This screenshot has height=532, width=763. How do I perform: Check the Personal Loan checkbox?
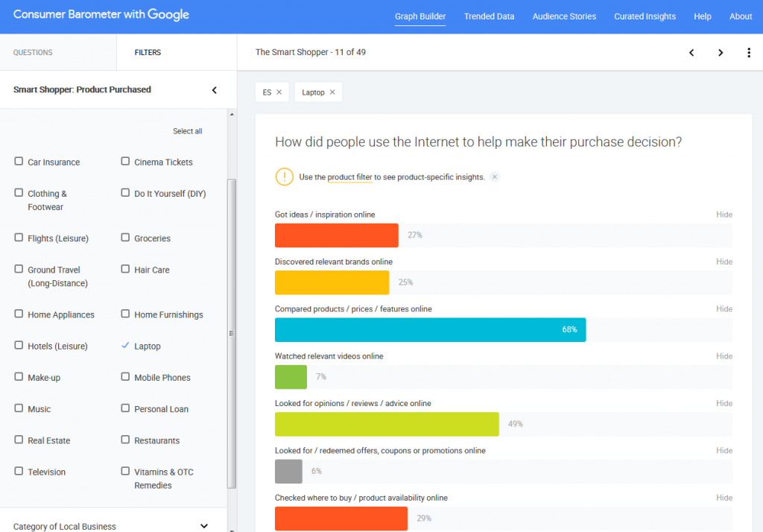click(x=125, y=408)
